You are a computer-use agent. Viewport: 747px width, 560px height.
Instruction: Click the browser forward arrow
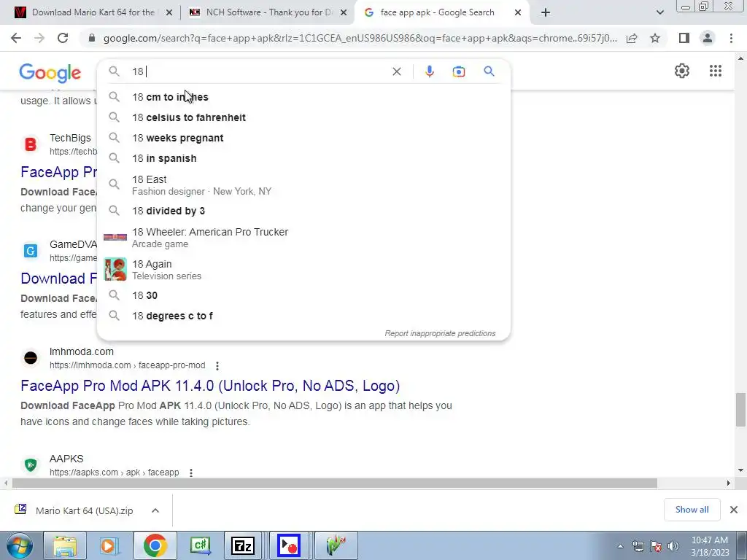tap(39, 38)
